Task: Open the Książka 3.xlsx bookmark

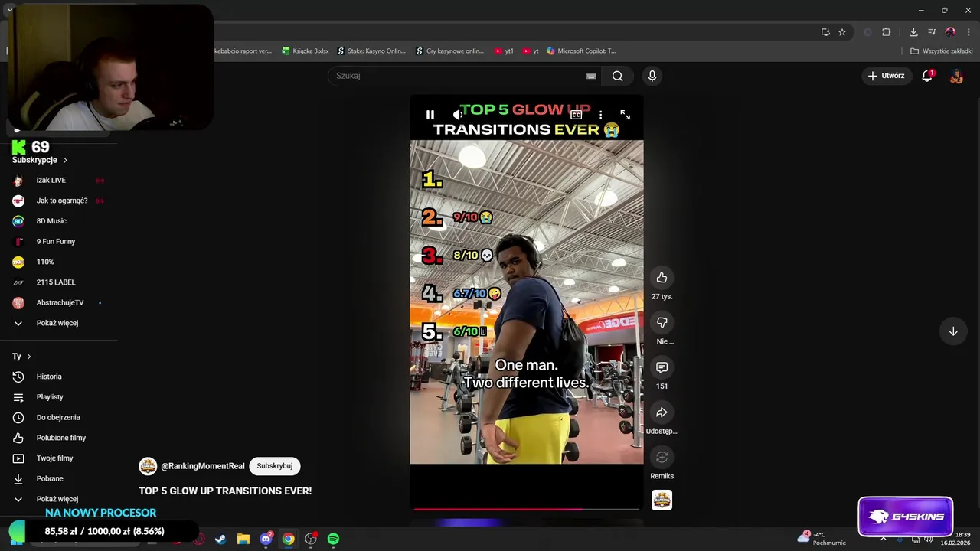Action: click(305, 51)
